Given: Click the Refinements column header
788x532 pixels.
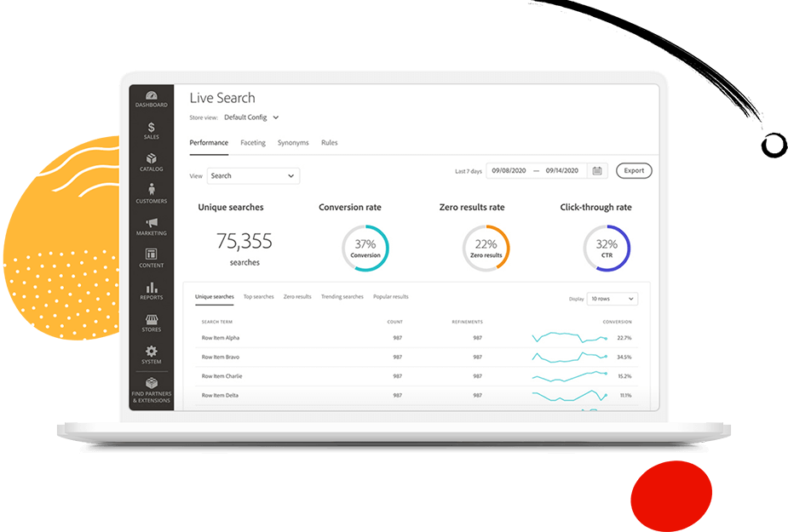Looking at the screenshot, I should 468,322.
